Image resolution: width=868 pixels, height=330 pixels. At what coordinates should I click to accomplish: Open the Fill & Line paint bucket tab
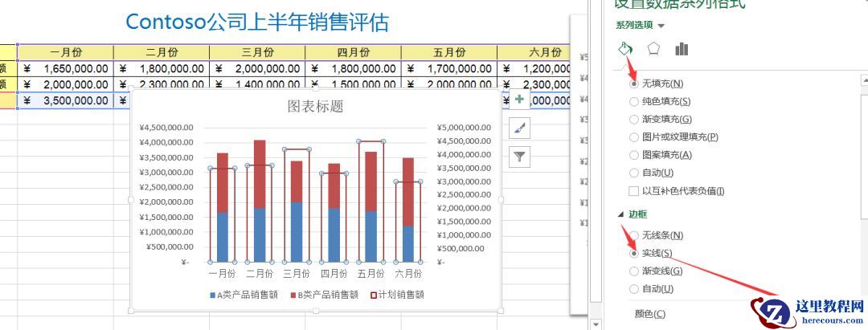pyautogui.click(x=625, y=49)
